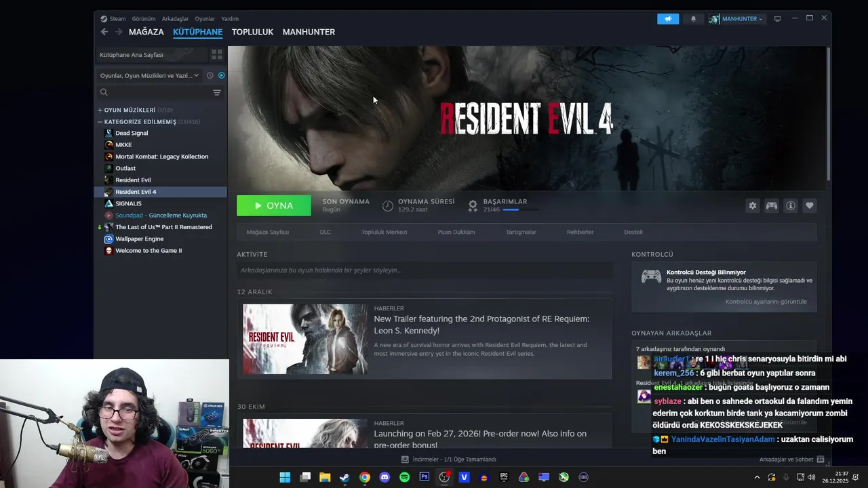Click the activity comment input field
This screenshot has width=868, height=488.
click(425, 270)
